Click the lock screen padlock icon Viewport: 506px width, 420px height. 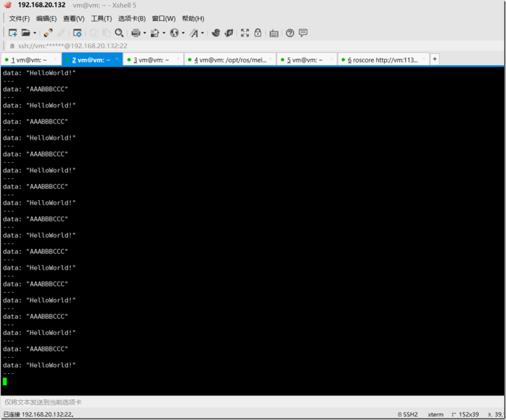tap(258, 33)
